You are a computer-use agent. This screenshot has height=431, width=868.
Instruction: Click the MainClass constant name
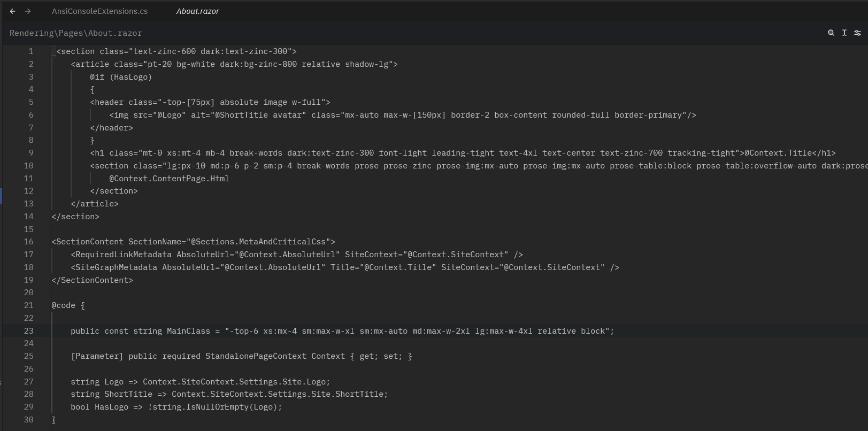pos(188,331)
